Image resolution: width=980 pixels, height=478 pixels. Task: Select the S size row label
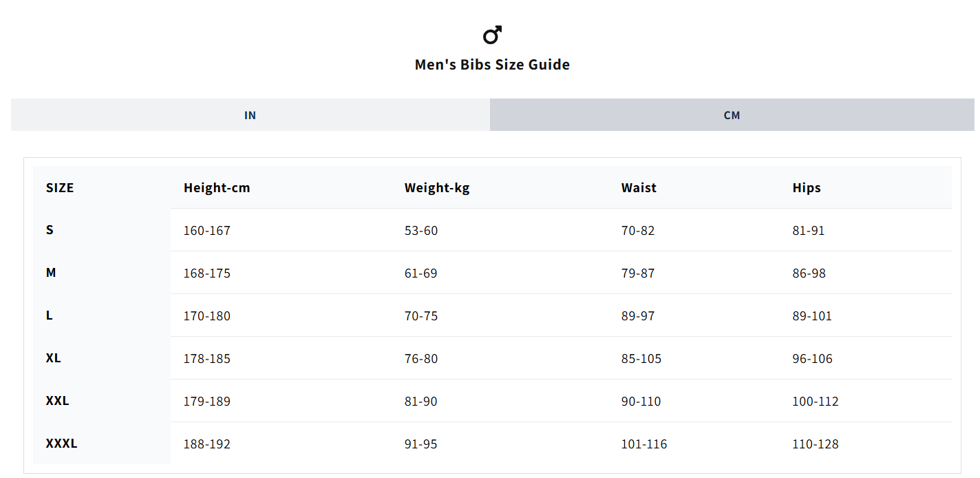pos(50,230)
